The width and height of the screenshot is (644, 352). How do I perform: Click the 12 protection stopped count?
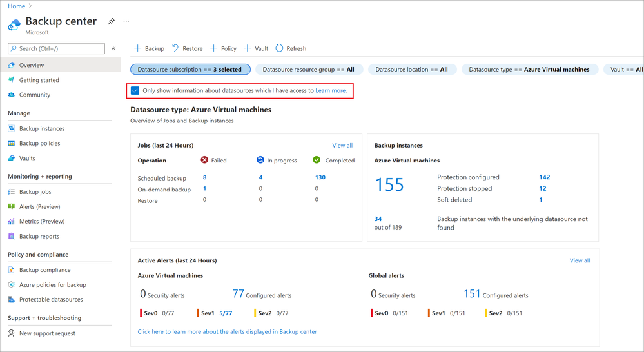point(543,188)
